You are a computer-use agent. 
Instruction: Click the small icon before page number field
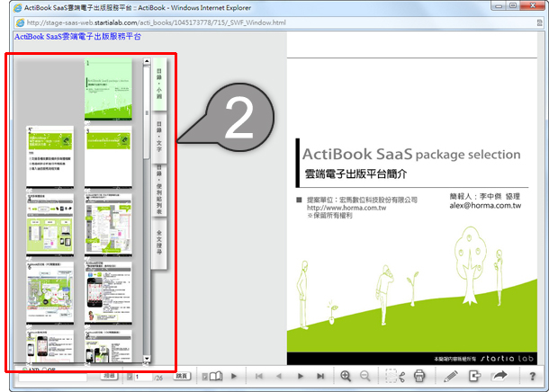pos(130,377)
